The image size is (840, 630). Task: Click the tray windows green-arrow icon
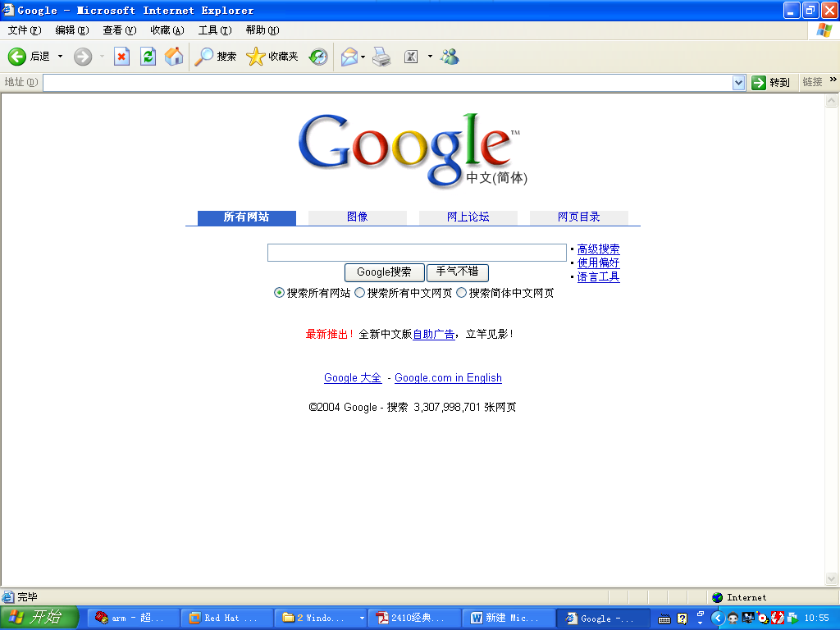(792, 619)
